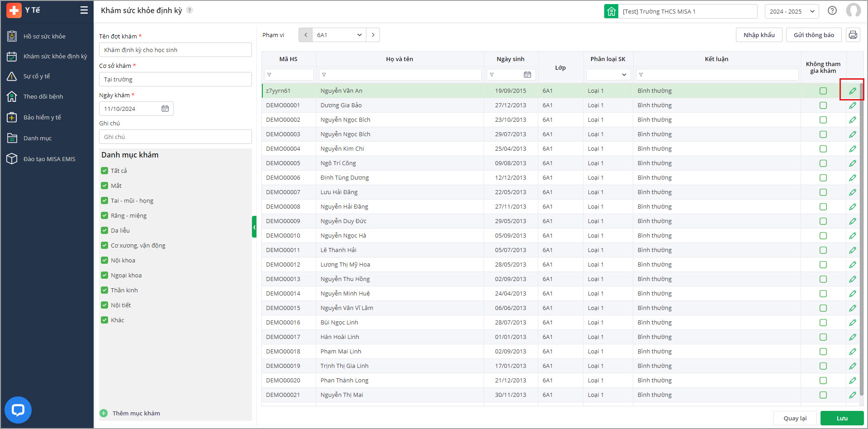The width and height of the screenshot is (868, 429).
Task: Uncheck the Mắt exam category
Action: pos(104,186)
